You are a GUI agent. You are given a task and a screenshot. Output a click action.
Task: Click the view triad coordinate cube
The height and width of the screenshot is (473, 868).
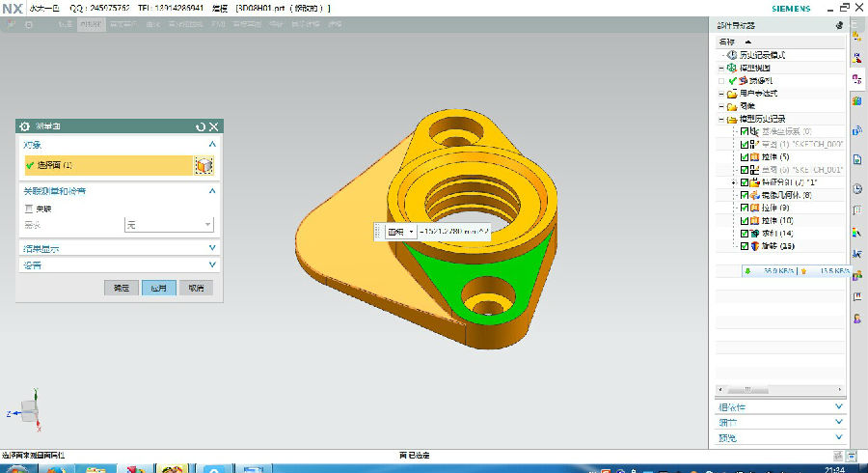pyautogui.click(x=31, y=412)
